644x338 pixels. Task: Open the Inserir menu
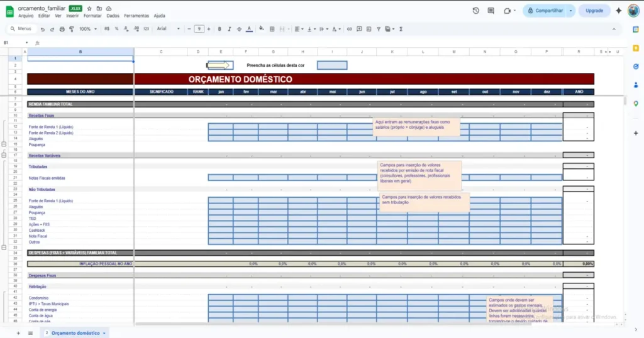(x=72, y=16)
